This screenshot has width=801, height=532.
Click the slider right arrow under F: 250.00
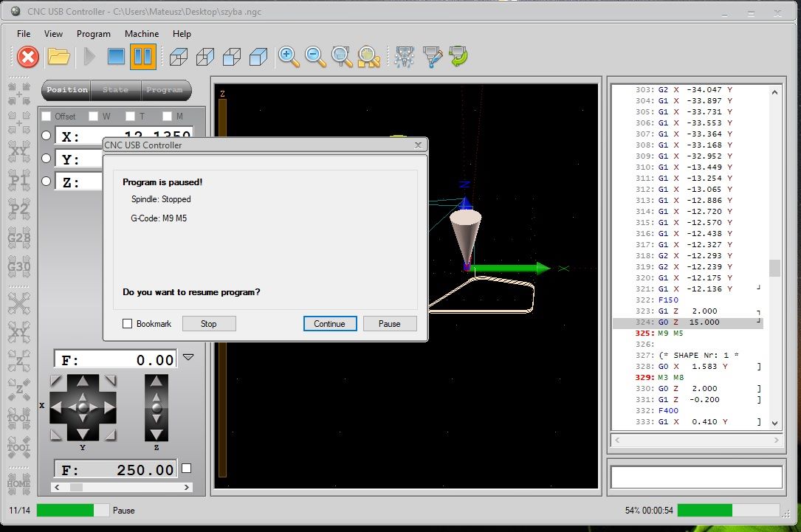coord(187,488)
